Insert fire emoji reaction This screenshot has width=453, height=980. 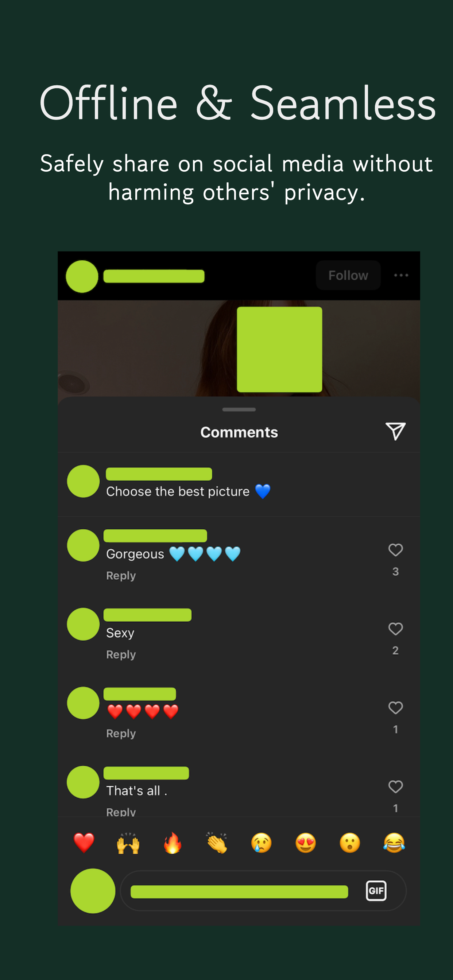173,842
